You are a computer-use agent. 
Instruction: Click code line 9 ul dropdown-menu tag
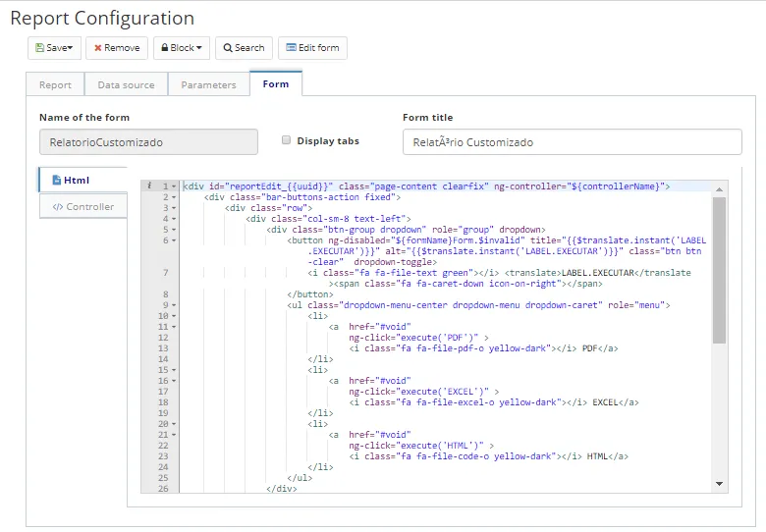(478, 305)
